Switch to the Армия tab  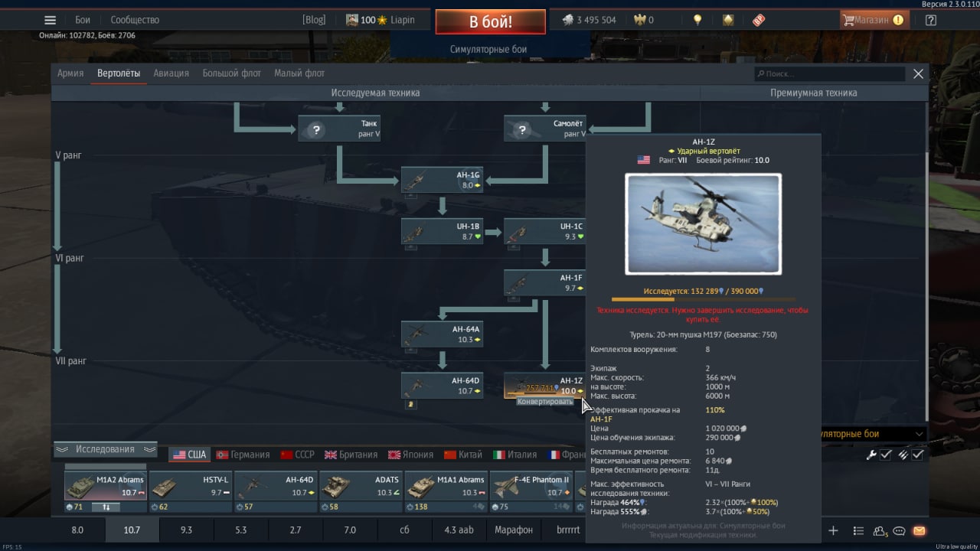point(70,73)
